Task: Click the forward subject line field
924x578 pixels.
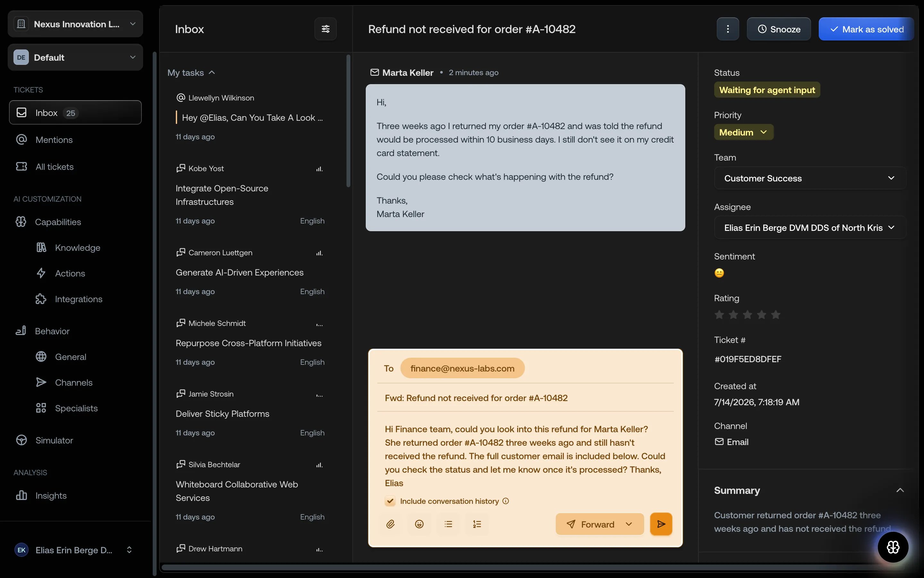Action: [x=525, y=398]
